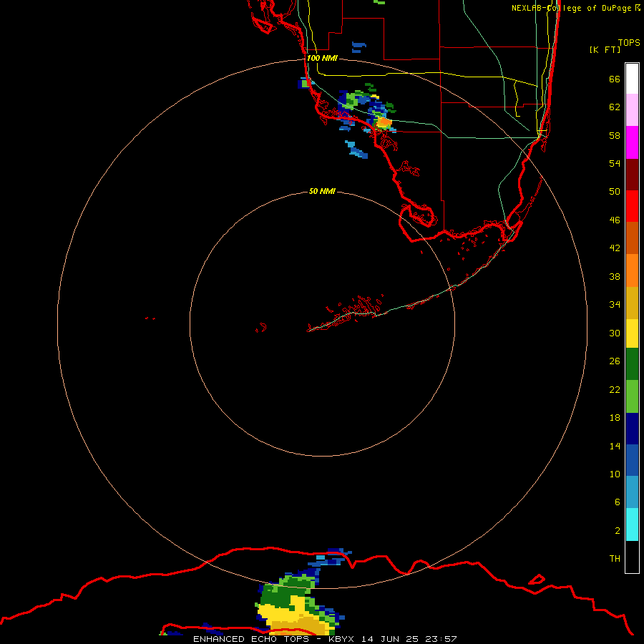Select the cyan legend swatch
This screenshot has width=644, height=644.
[632, 525]
